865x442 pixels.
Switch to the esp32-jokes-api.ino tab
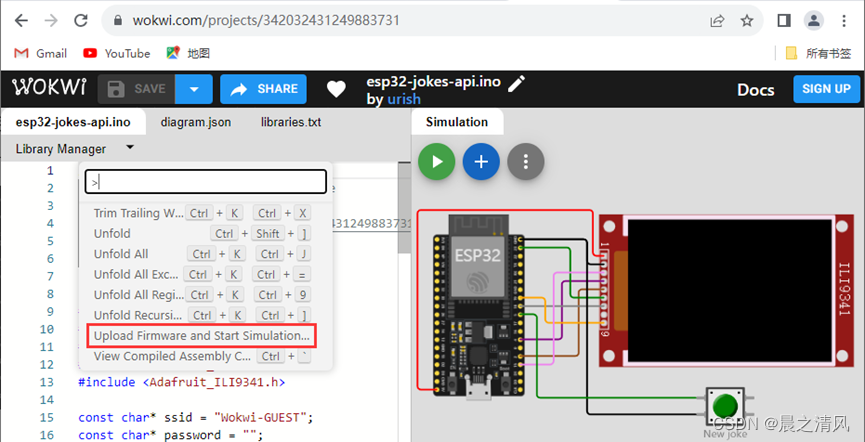point(73,122)
